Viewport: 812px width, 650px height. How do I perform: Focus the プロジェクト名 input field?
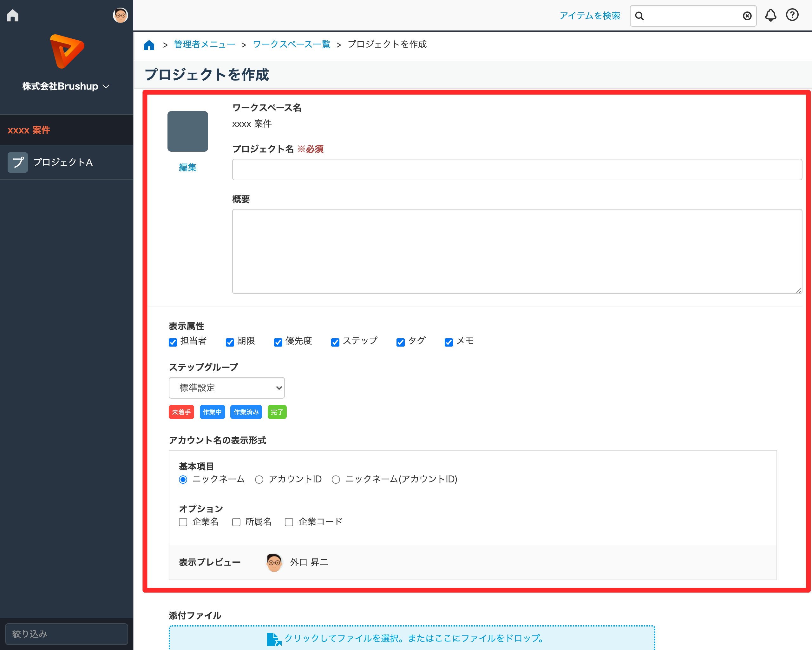tap(517, 169)
